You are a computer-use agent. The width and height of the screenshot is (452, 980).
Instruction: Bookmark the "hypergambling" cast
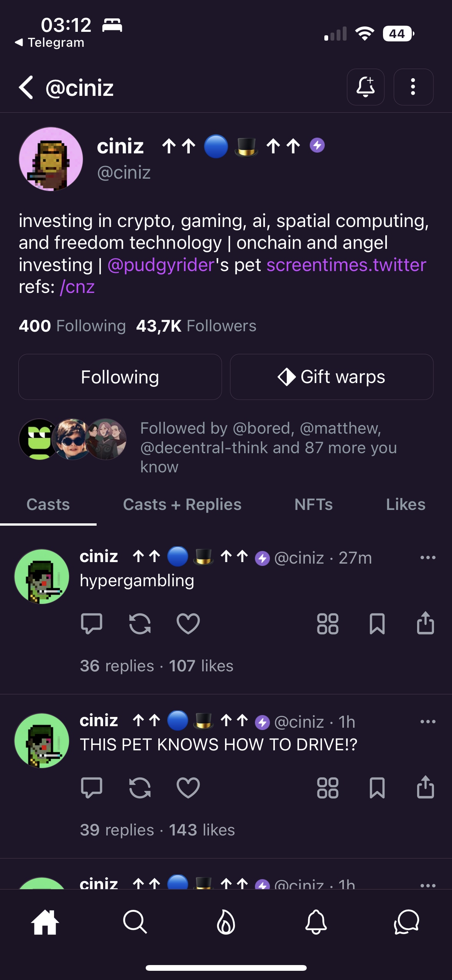pyautogui.click(x=377, y=623)
